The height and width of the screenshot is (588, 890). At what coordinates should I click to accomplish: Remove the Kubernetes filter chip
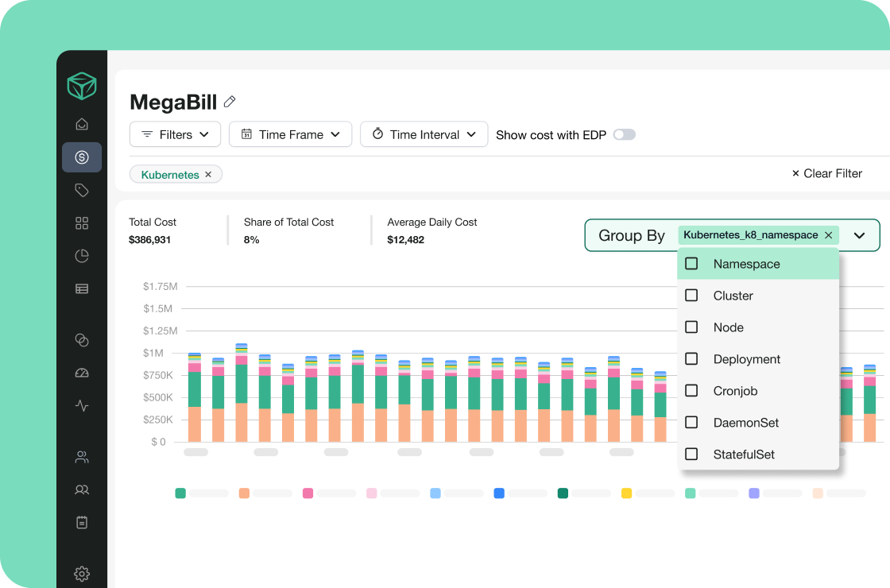coord(208,175)
